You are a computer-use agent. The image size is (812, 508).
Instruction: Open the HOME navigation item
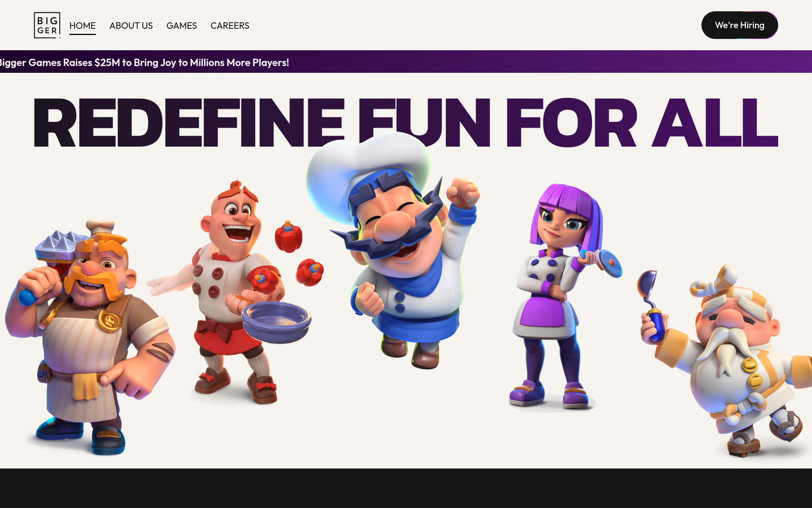(x=82, y=25)
